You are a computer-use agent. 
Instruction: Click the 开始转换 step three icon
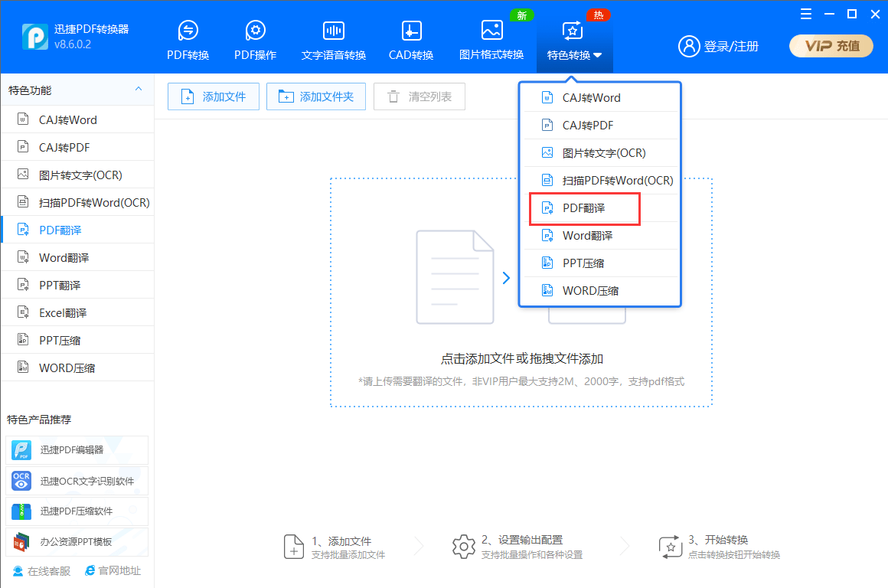(671, 547)
